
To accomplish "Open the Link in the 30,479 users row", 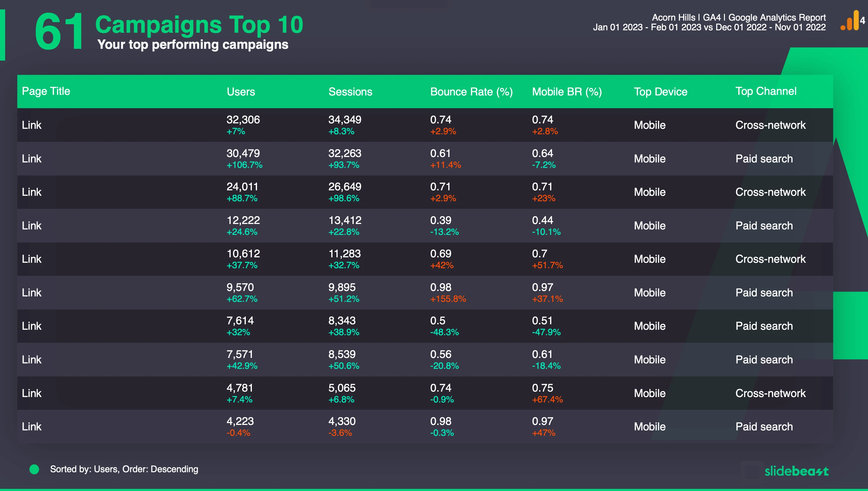I will 32,159.
